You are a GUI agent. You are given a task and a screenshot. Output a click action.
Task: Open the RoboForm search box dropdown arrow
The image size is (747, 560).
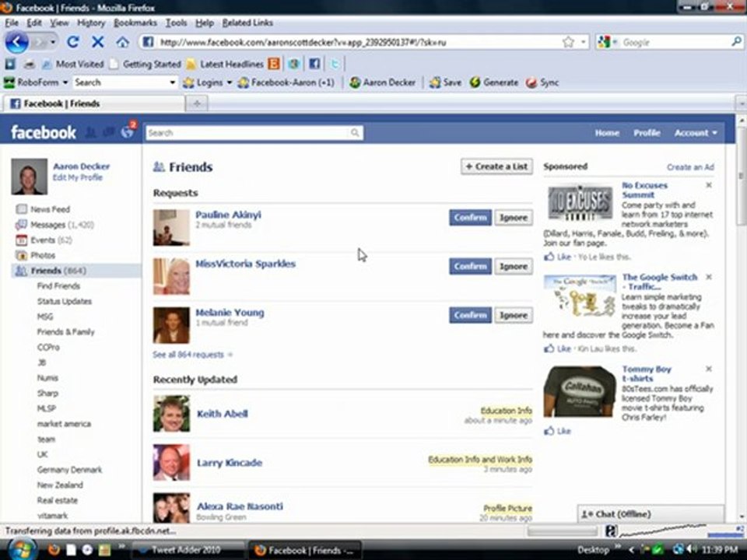click(173, 82)
